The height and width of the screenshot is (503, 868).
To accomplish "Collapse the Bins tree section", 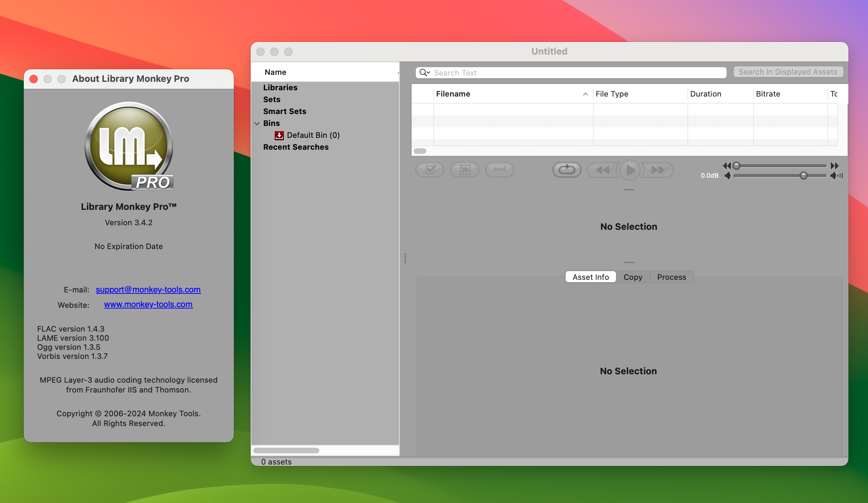I will point(257,123).
